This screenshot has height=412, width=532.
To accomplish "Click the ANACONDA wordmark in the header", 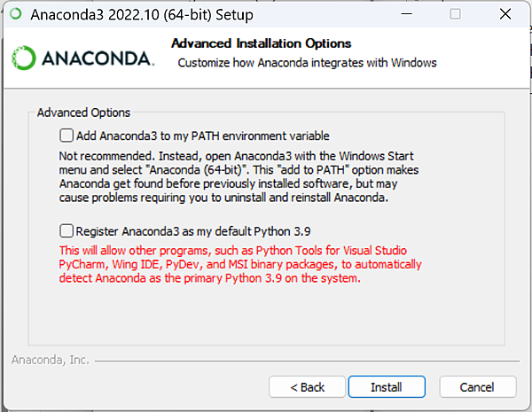I will (x=98, y=58).
